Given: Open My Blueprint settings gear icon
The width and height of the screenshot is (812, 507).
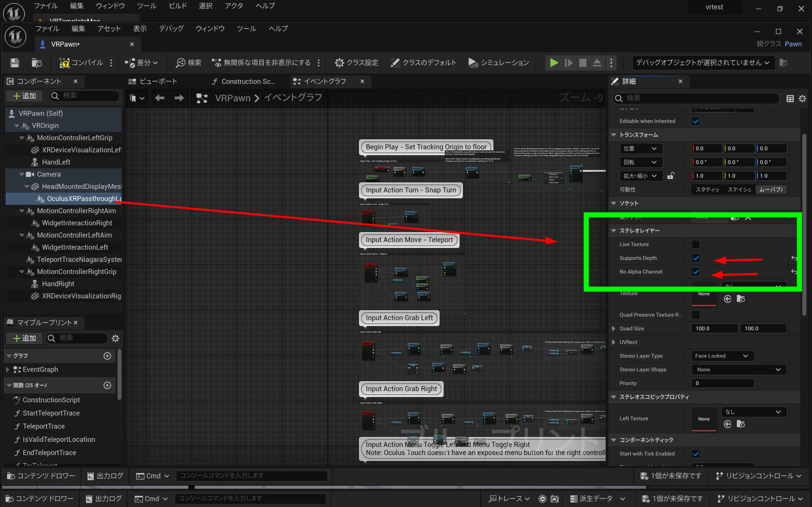Looking at the screenshot, I should (x=115, y=338).
